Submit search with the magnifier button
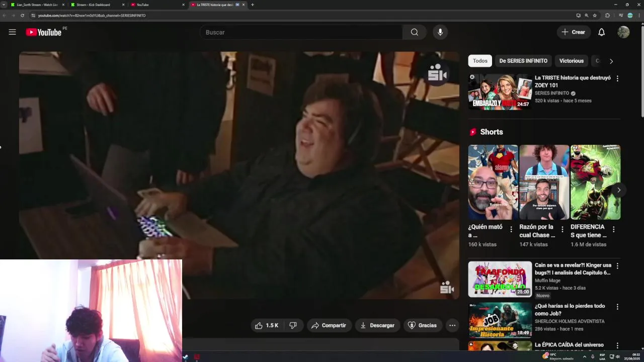This screenshot has height=362, width=644. tap(414, 32)
